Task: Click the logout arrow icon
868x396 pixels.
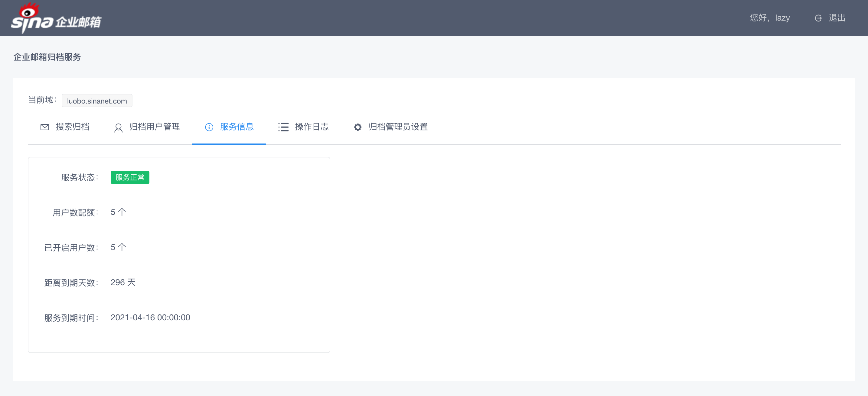Action: coord(818,18)
